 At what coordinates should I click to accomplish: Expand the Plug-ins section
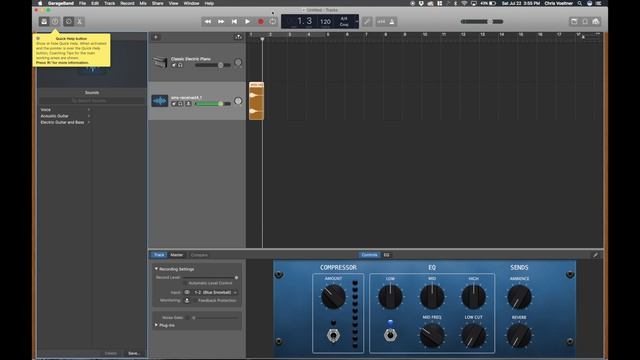pos(156,325)
